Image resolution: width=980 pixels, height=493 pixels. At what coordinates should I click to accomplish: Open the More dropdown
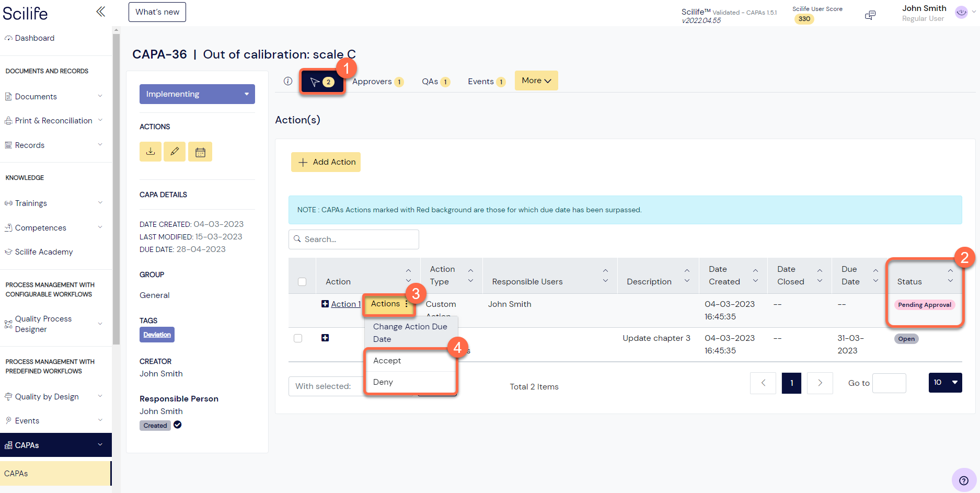click(536, 81)
